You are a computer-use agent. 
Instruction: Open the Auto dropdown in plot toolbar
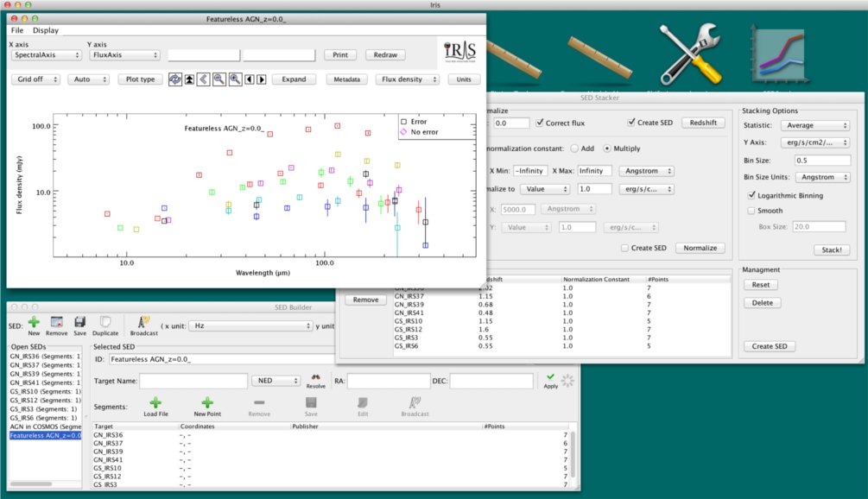pos(88,79)
